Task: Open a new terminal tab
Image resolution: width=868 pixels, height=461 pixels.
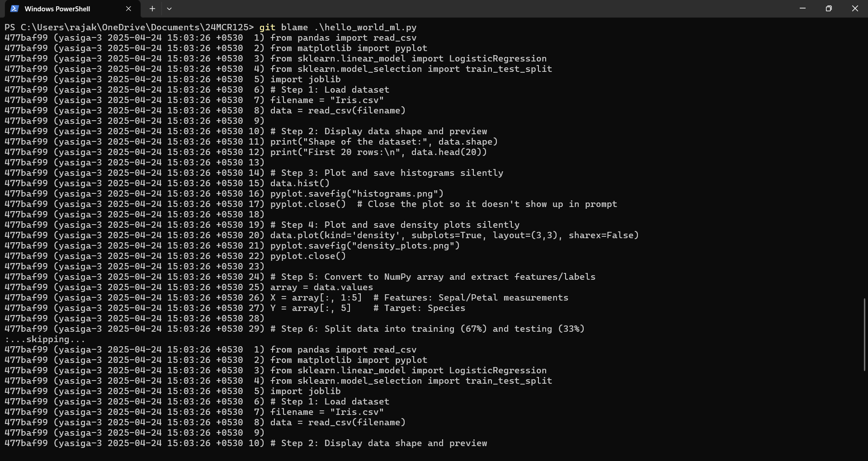Action: click(x=152, y=9)
